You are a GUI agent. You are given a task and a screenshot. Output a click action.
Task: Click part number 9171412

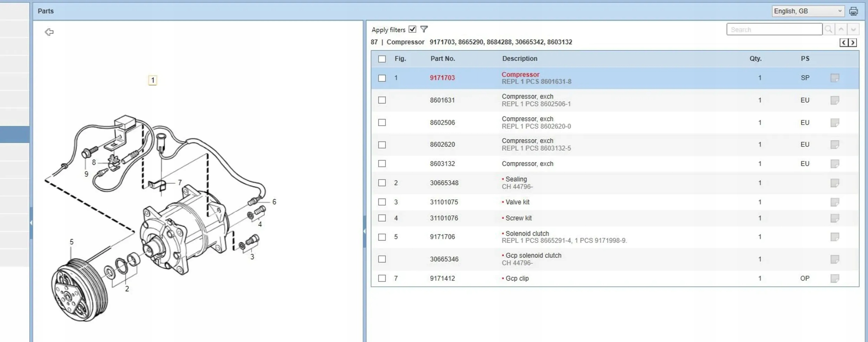(442, 278)
